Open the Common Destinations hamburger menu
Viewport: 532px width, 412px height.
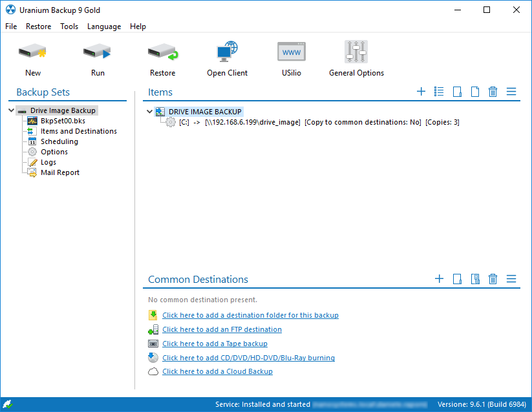coord(511,279)
